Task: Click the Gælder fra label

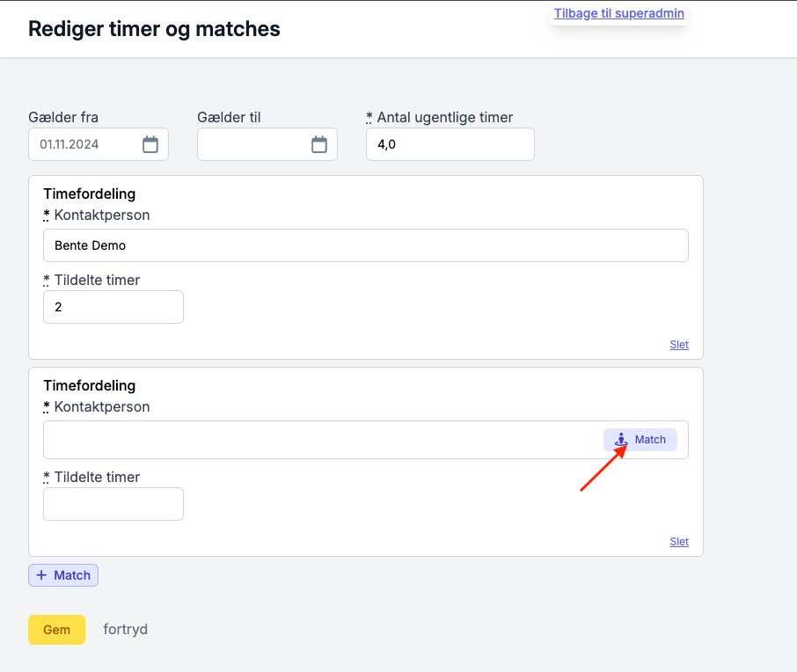Action: pyautogui.click(x=63, y=117)
